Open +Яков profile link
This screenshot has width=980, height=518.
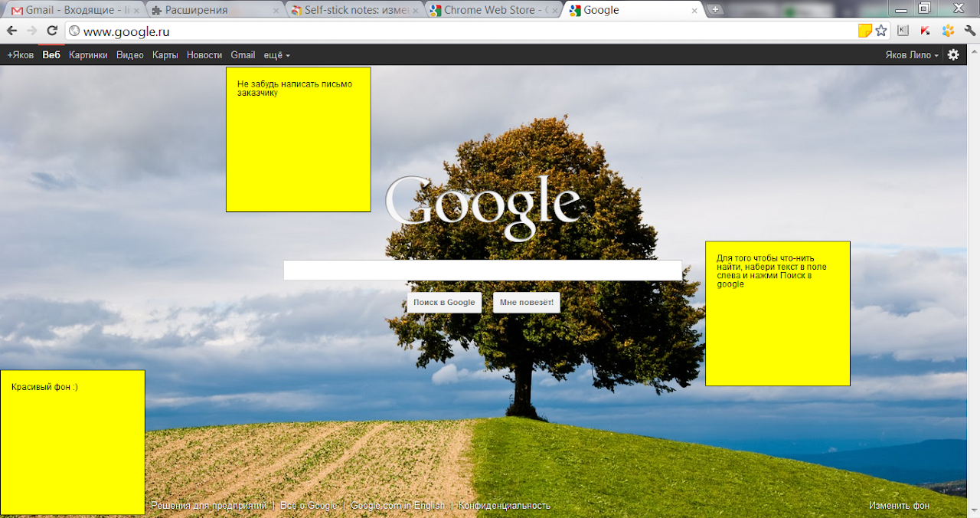[x=21, y=55]
